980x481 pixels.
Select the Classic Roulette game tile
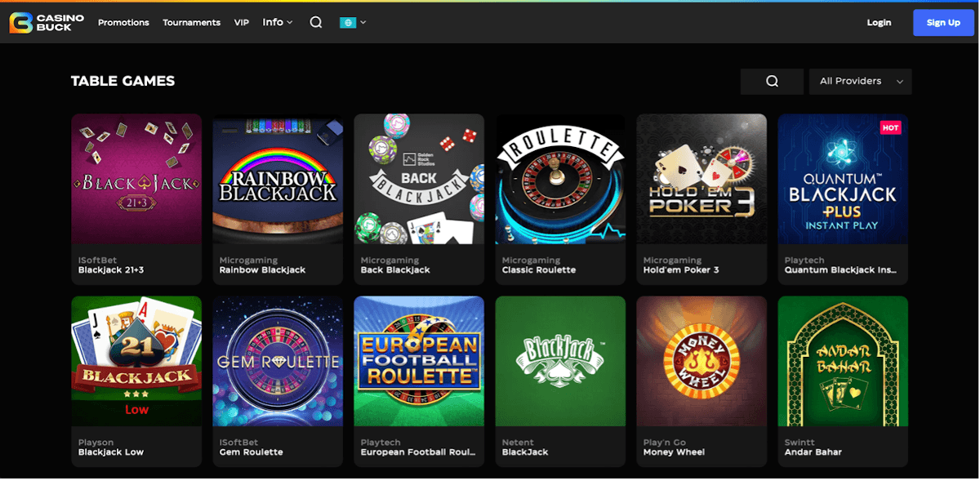(x=560, y=179)
